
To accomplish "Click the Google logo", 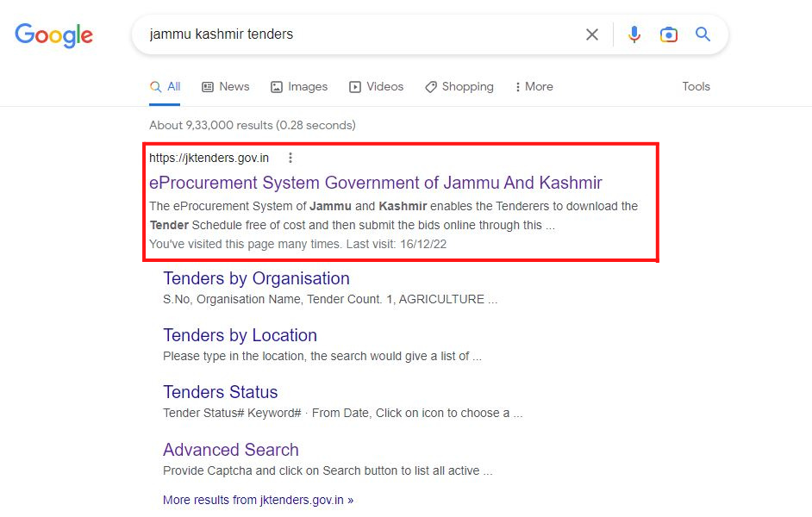I will point(53,35).
